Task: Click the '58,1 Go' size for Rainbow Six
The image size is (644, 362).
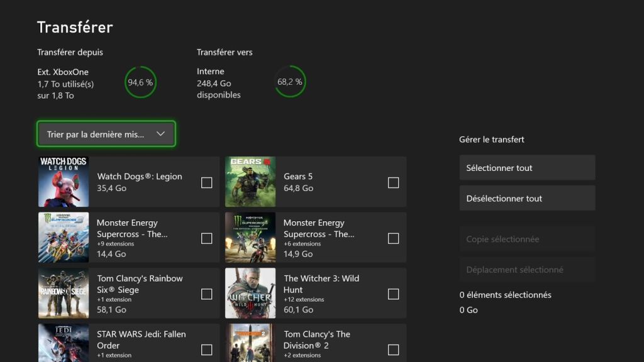Action: pyautogui.click(x=112, y=310)
